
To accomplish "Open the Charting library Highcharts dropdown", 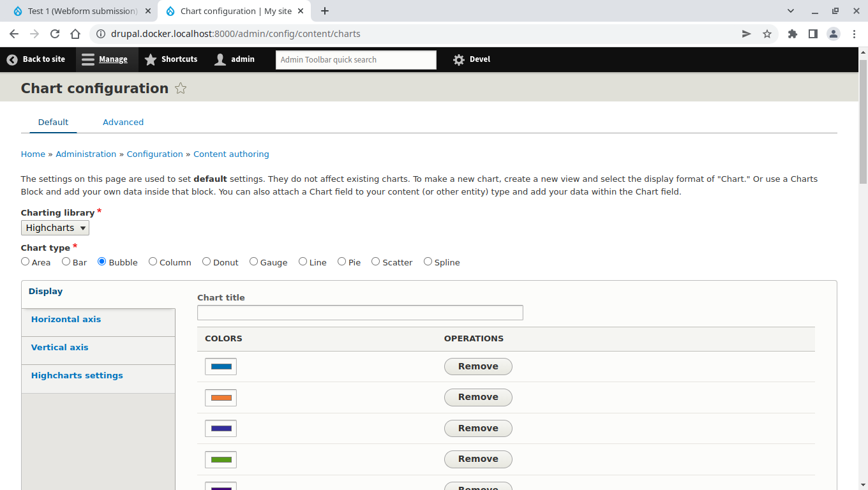I will tap(55, 228).
